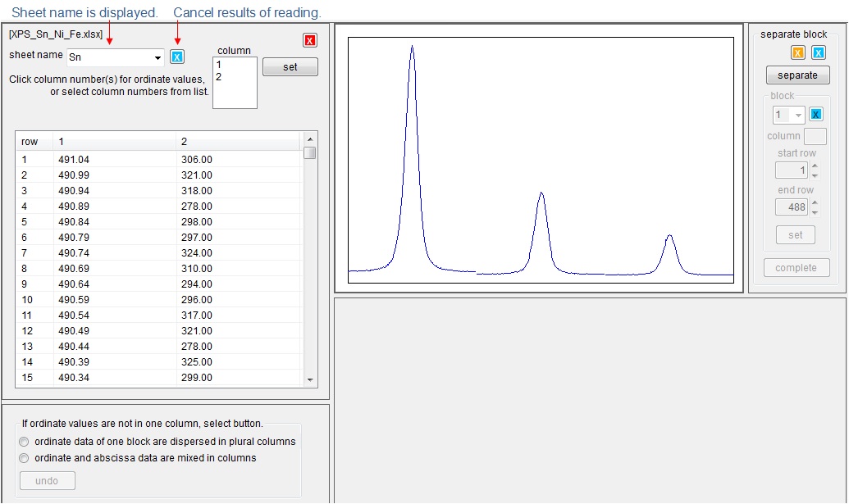Click orange X icon in separate block

click(x=798, y=53)
